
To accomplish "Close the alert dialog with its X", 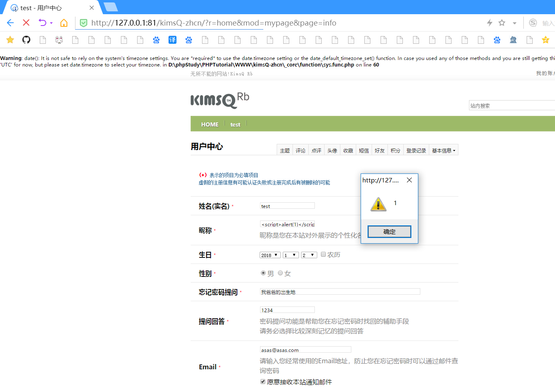I will click(x=409, y=180).
